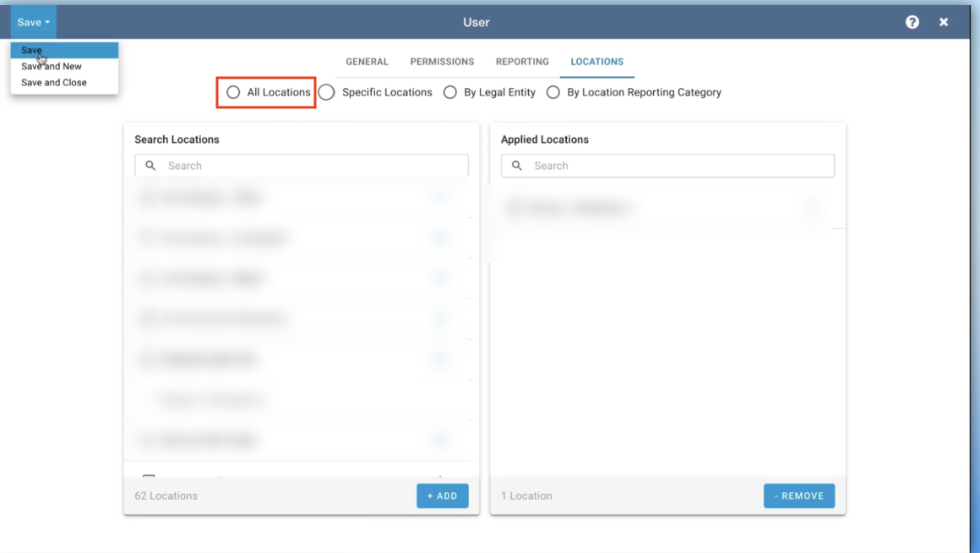Click the magnifier icon in Applied Locations
Image resolution: width=980 pixels, height=553 pixels.
(x=517, y=166)
